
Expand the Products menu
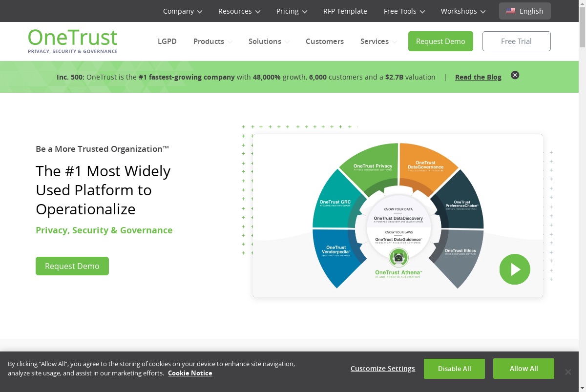[x=213, y=41]
